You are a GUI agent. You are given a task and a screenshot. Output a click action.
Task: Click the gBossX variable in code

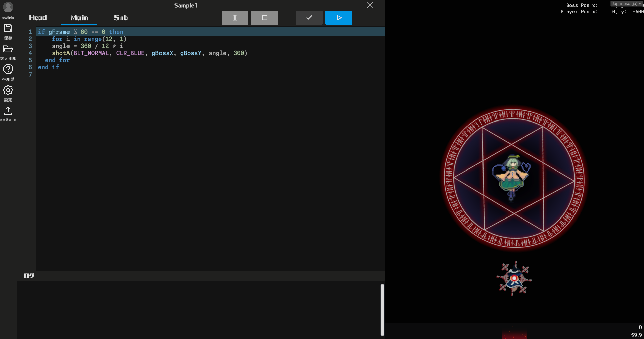pyautogui.click(x=162, y=53)
